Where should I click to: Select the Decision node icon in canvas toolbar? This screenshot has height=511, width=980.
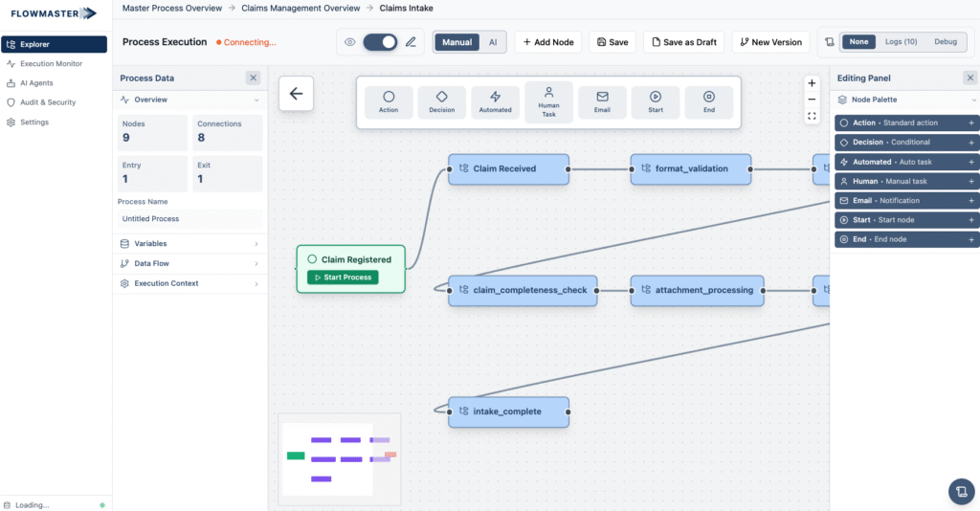tap(441, 101)
